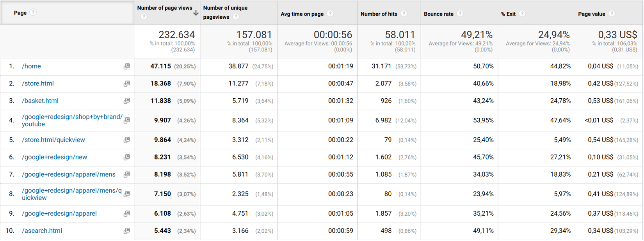
Task: Open the /google+redesign/new page link
Action: coord(54,157)
